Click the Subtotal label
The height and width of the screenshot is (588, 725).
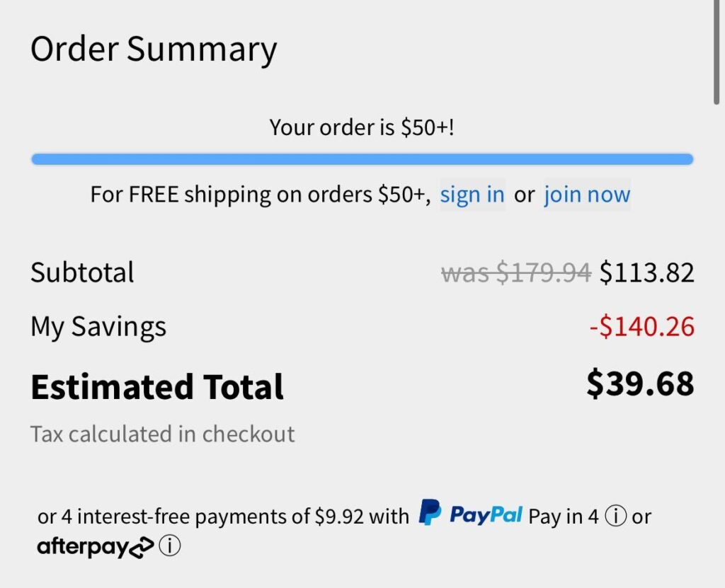click(82, 272)
